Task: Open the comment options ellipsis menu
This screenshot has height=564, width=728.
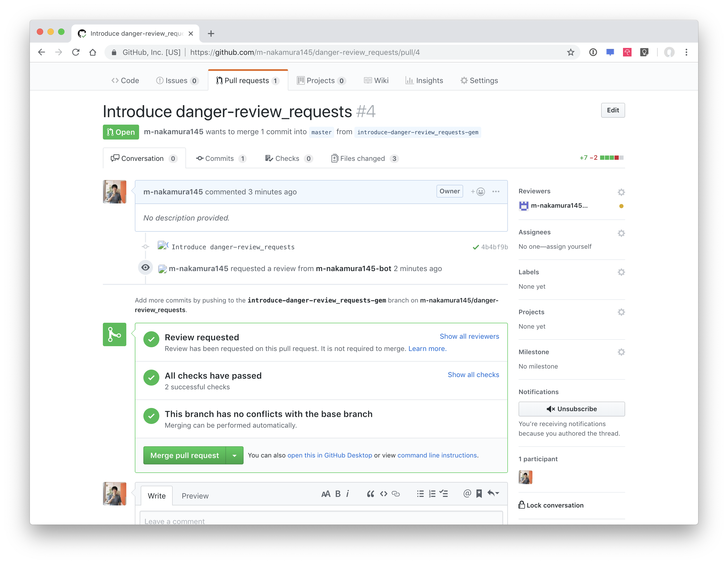Action: [496, 191]
